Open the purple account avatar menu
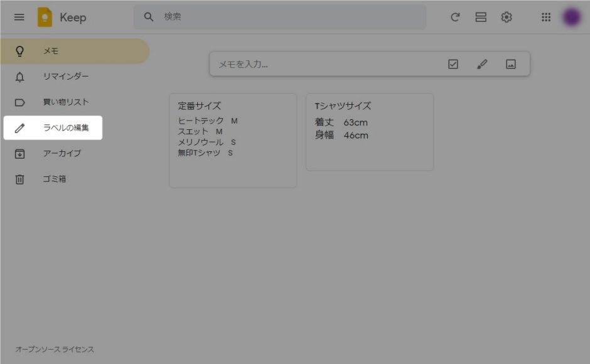The width and height of the screenshot is (590, 364). 571,17
